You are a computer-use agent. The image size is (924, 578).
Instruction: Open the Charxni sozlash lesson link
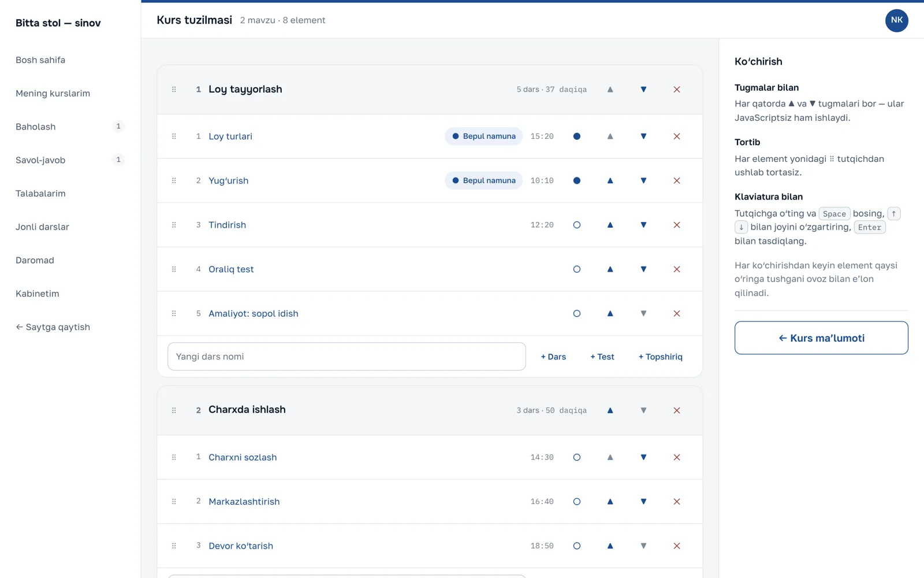coord(243,457)
